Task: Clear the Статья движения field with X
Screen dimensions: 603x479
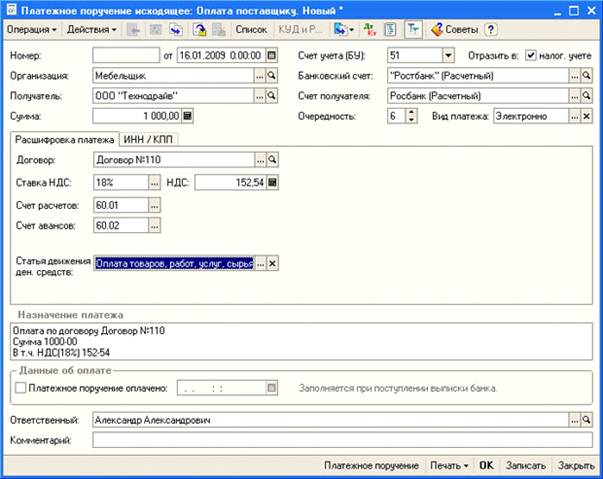Action: pyautogui.click(x=272, y=263)
